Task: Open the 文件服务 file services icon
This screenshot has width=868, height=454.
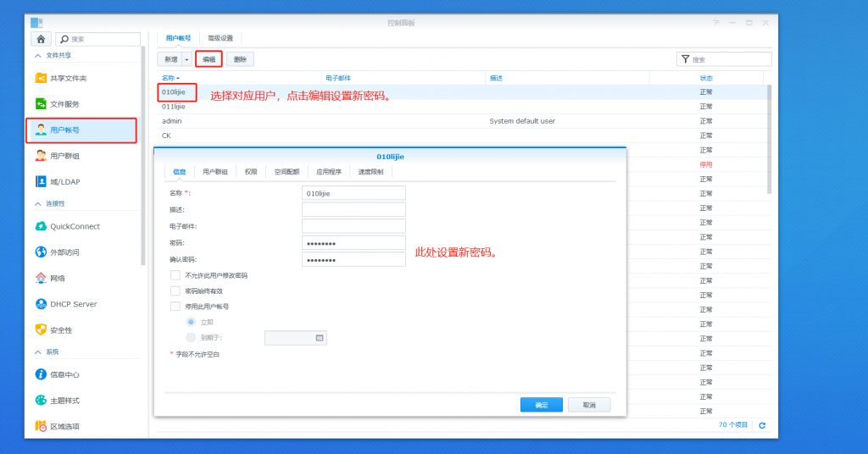Action: click(x=41, y=104)
